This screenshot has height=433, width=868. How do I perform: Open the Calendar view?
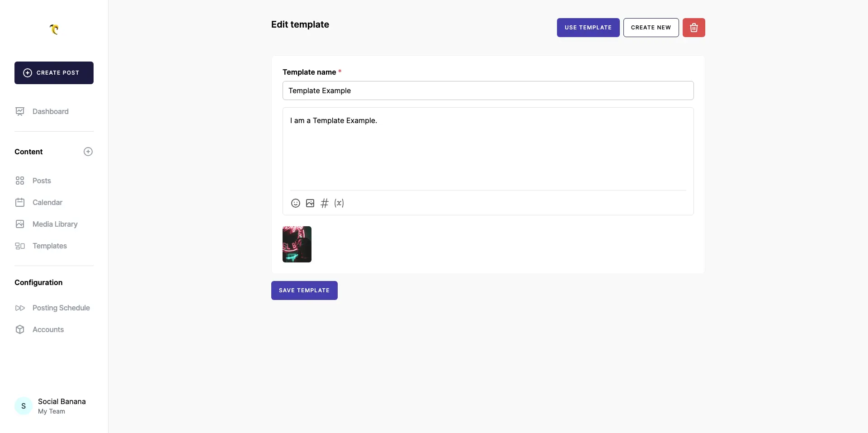tap(47, 202)
